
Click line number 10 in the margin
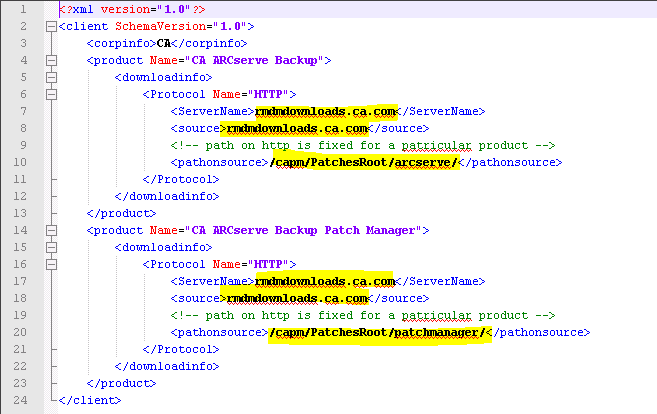coord(20,162)
